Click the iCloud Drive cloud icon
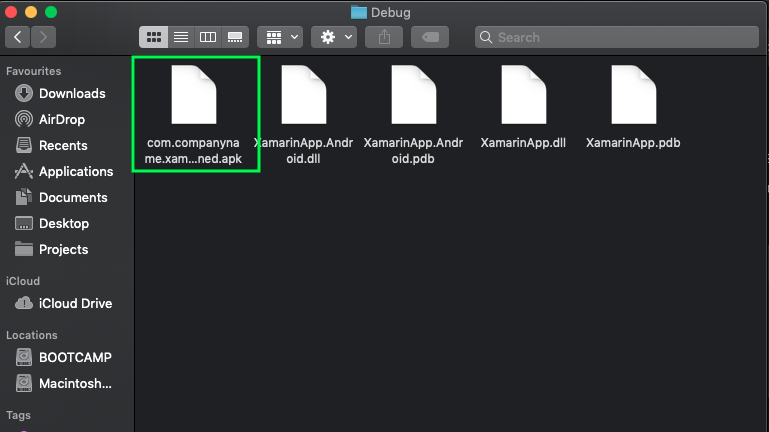Viewport: 769px width, 432px height. point(24,303)
